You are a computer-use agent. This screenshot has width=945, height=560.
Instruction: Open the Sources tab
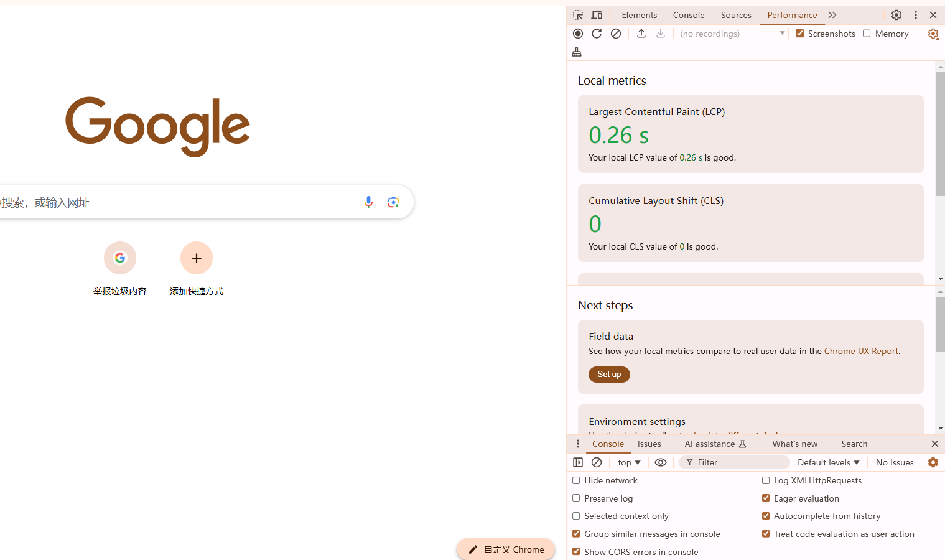(x=736, y=15)
